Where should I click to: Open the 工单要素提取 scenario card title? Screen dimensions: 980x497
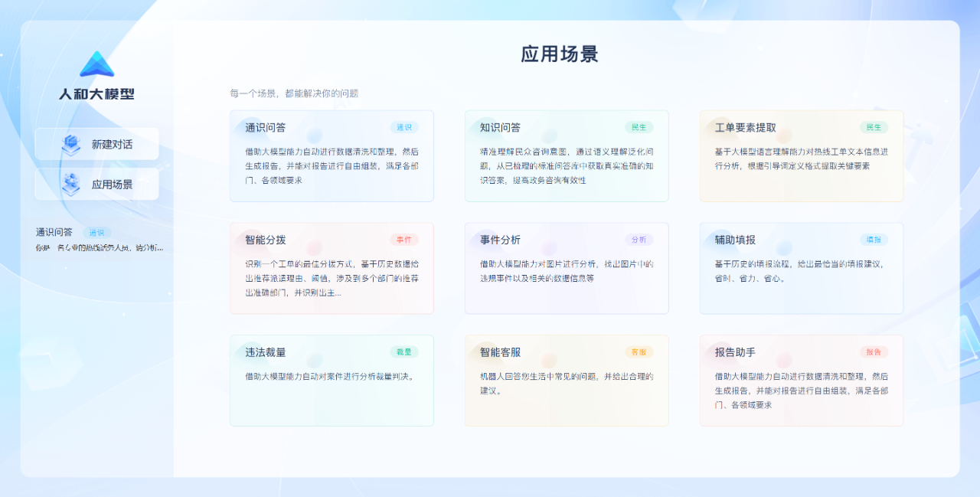pos(745,128)
